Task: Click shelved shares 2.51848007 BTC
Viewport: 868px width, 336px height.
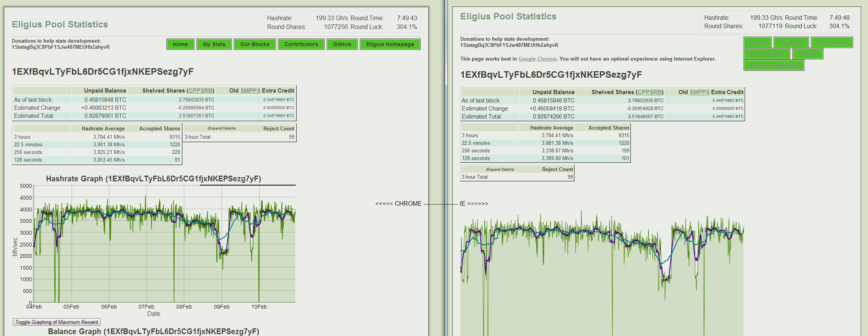Action: click(x=646, y=117)
